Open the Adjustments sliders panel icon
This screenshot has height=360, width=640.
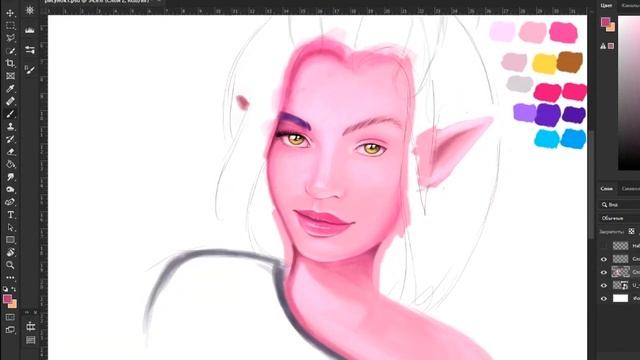pyautogui.click(x=30, y=50)
